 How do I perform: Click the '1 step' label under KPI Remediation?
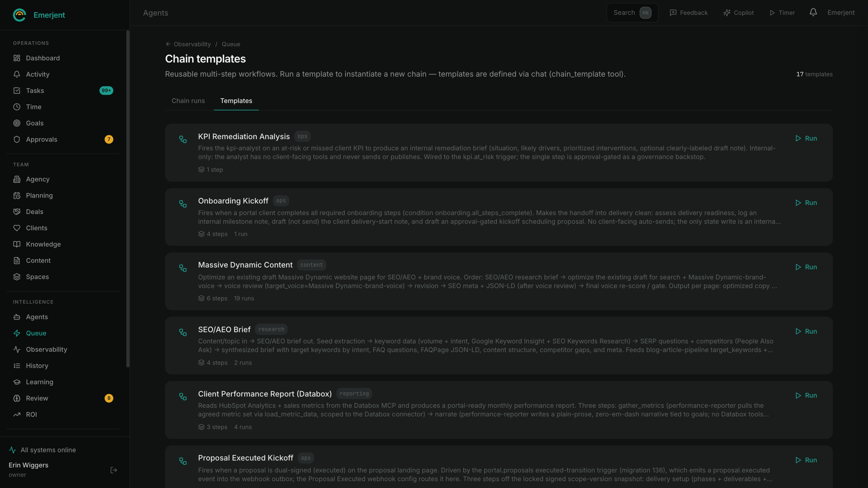click(x=211, y=170)
